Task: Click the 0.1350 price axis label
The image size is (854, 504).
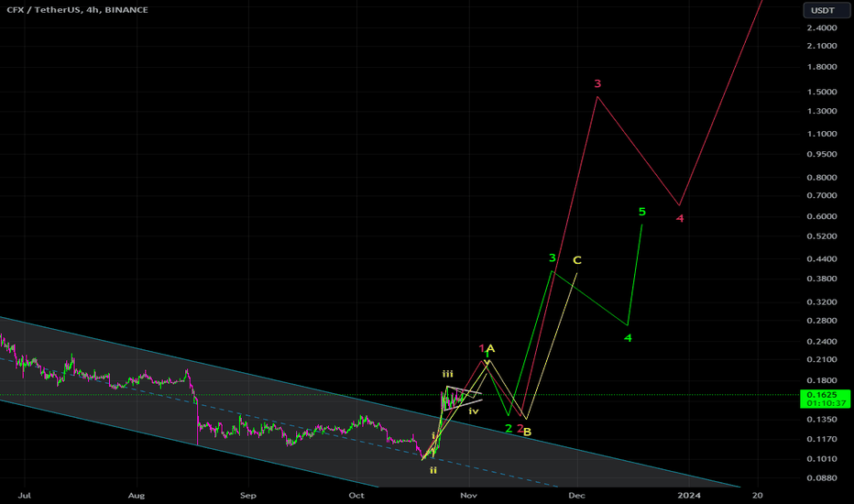Action: pyautogui.click(x=822, y=420)
